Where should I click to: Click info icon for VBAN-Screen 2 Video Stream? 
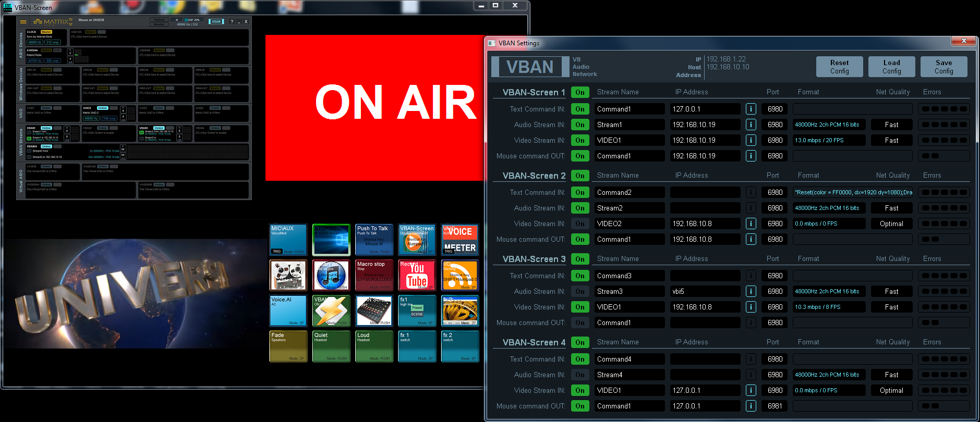click(751, 224)
